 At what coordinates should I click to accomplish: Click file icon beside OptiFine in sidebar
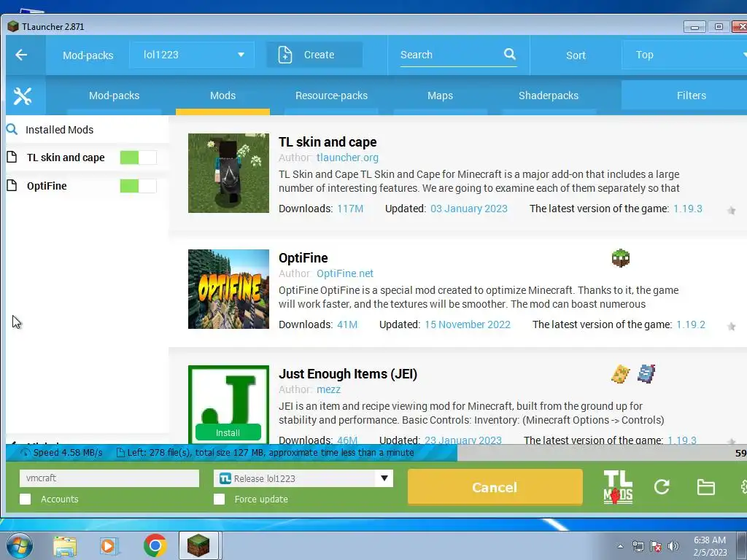pos(12,185)
